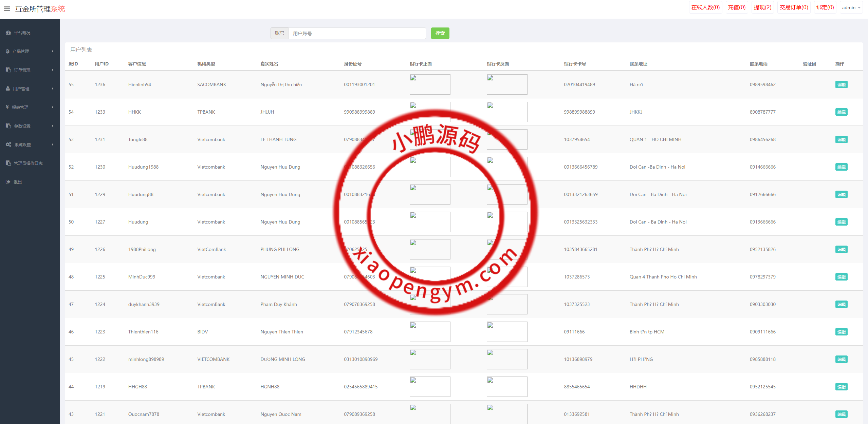Open 交易订单(0) in top bar
The height and width of the screenshot is (424, 868).
click(x=794, y=7)
